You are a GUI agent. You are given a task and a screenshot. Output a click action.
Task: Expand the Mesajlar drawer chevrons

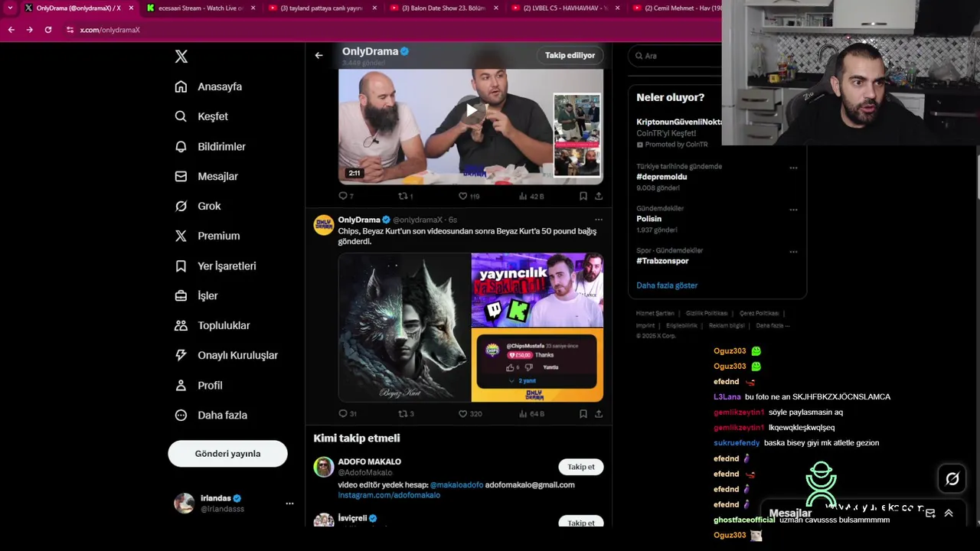(x=949, y=514)
